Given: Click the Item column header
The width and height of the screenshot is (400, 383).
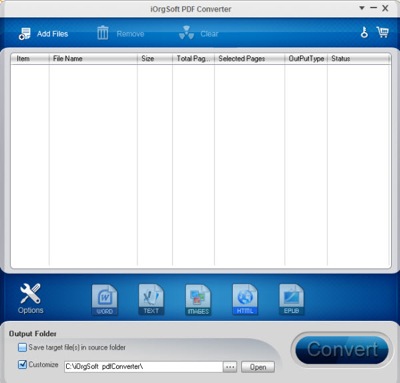Looking at the screenshot, I should pos(30,59).
